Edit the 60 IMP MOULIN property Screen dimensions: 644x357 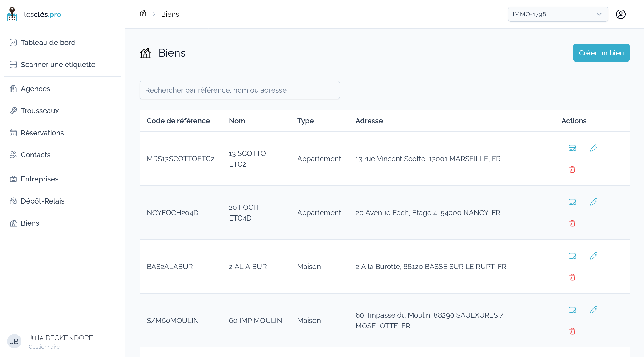tap(594, 310)
